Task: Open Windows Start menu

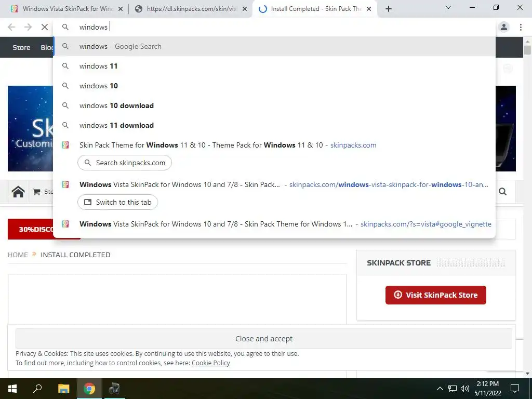Action: coord(12,389)
